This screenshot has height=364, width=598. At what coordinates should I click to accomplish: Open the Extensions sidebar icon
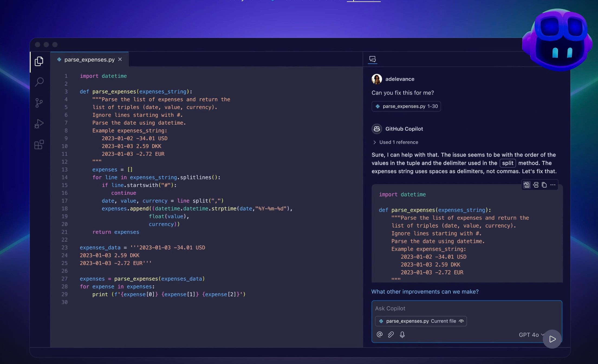(x=39, y=144)
